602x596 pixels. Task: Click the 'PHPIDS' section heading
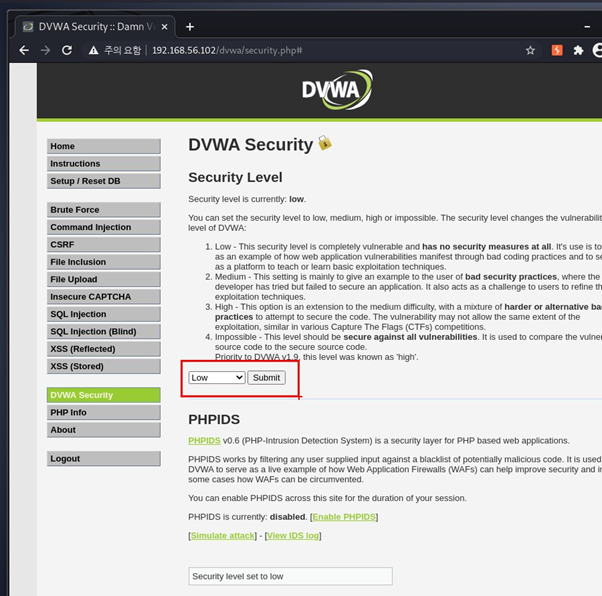pos(214,419)
